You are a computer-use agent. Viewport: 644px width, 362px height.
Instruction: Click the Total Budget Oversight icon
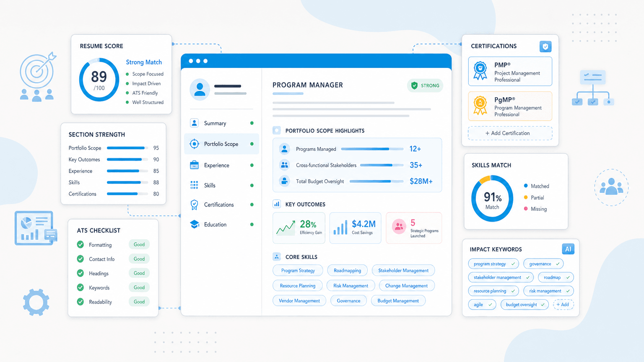(x=284, y=181)
